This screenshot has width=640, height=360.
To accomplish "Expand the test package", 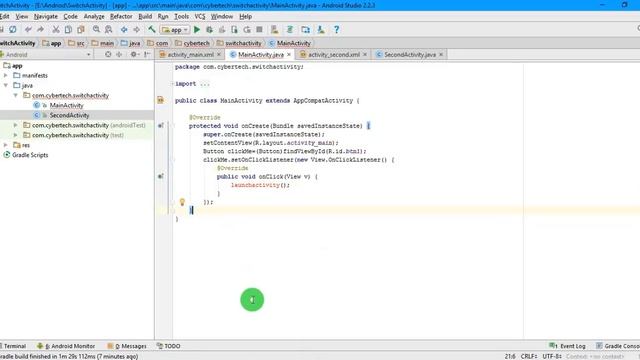I will [16, 135].
